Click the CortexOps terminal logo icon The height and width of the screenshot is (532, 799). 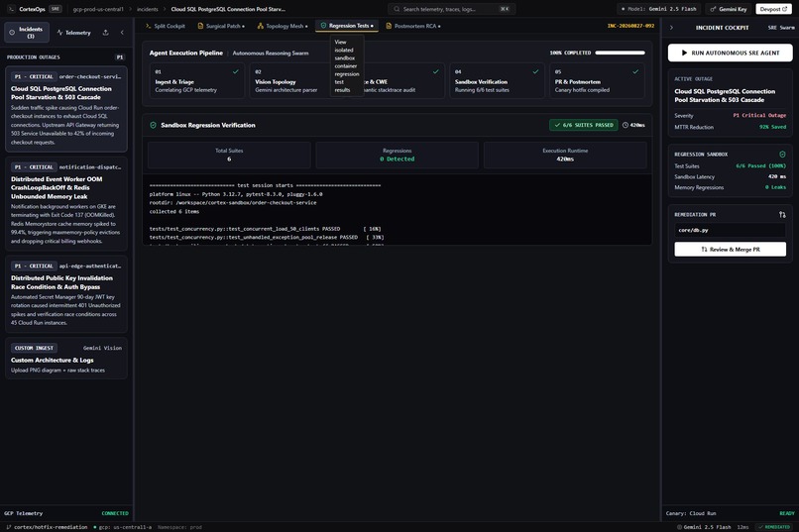click(11, 9)
